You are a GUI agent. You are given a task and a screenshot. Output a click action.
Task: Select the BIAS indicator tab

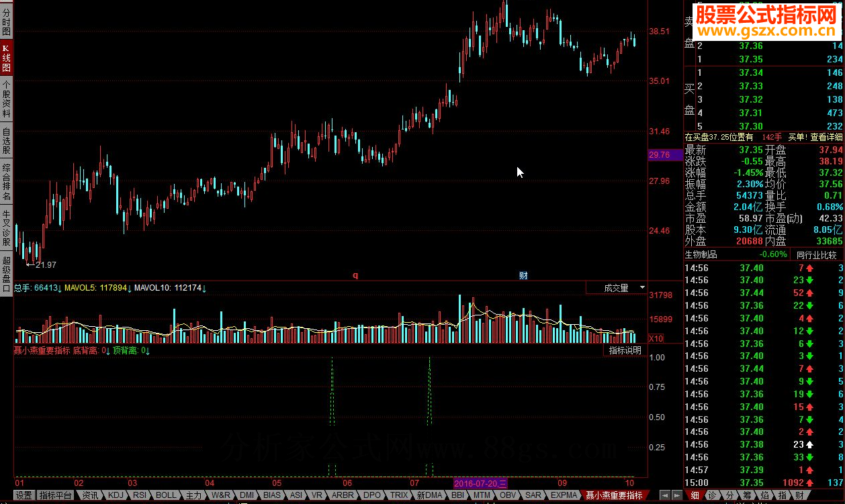coord(272,495)
